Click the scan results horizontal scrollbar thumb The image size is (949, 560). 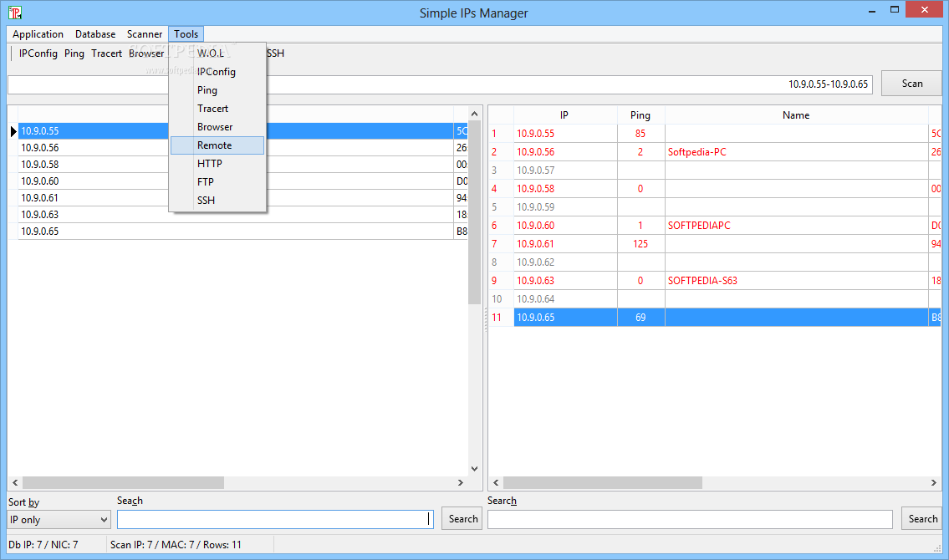pos(603,482)
